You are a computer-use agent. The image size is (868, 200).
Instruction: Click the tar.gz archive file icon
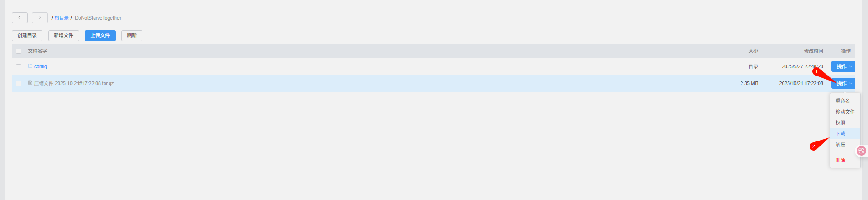tap(30, 83)
